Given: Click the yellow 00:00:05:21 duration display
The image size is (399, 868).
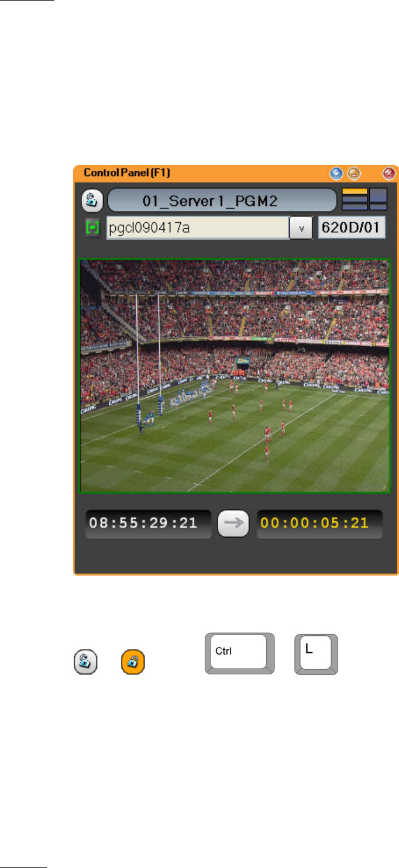Looking at the screenshot, I should click(x=319, y=523).
